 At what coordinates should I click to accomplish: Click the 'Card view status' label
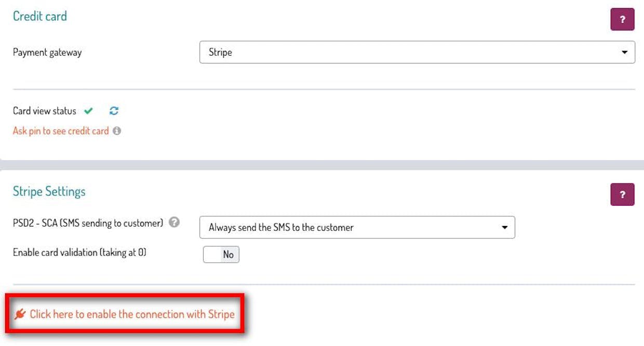point(45,111)
